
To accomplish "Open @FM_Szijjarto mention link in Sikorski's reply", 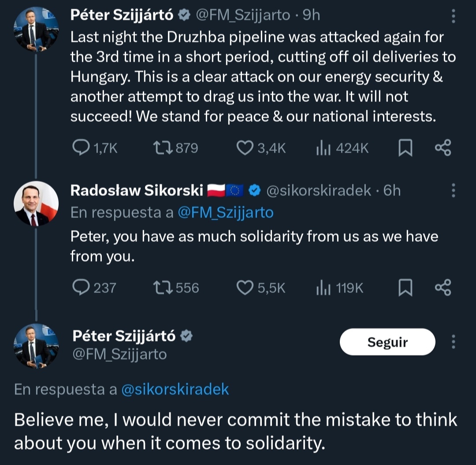I will (x=226, y=212).
